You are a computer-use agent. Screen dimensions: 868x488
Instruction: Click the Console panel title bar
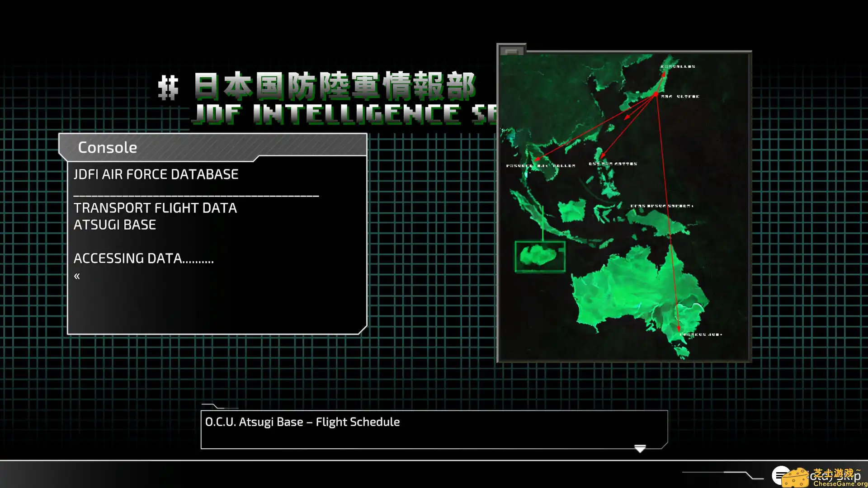point(212,147)
